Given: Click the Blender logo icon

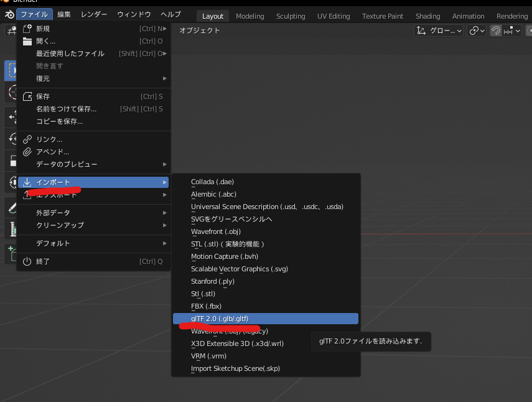Looking at the screenshot, I should pos(9,14).
